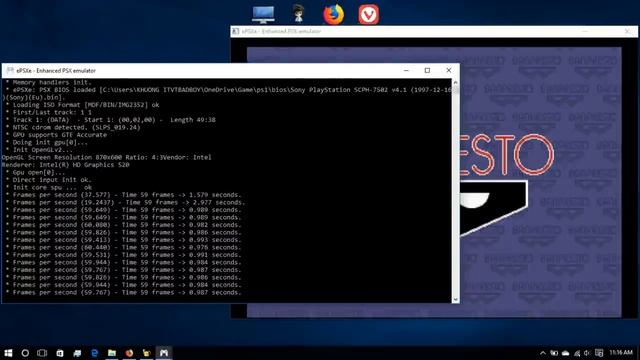
Task: Open File Explorer from the taskbar
Action: pyautogui.click(x=112, y=353)
